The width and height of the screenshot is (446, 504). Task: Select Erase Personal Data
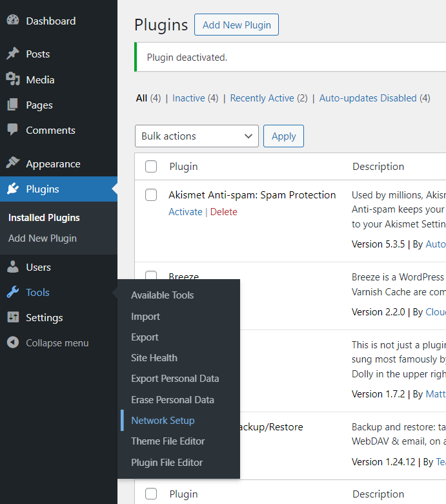[x=172, y=399]
